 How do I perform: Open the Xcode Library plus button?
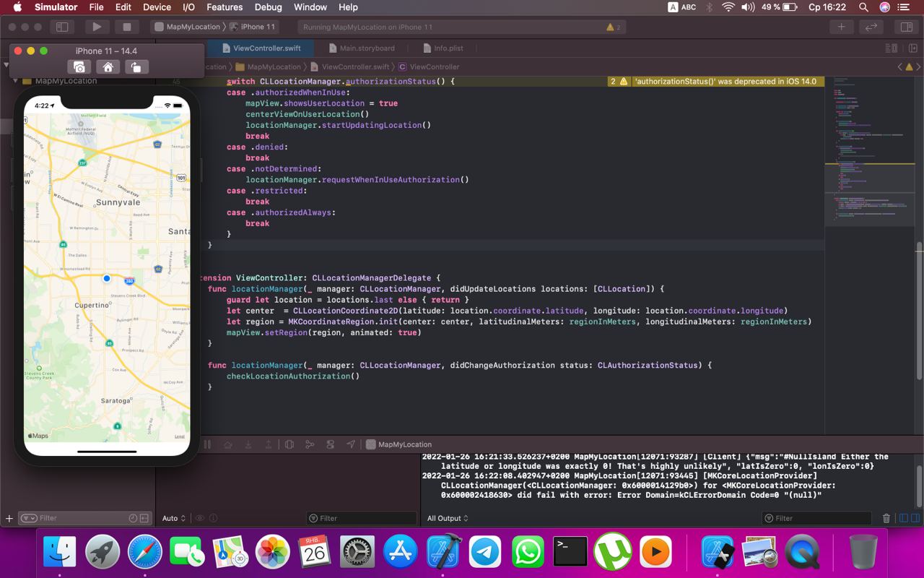coord(841,27)
